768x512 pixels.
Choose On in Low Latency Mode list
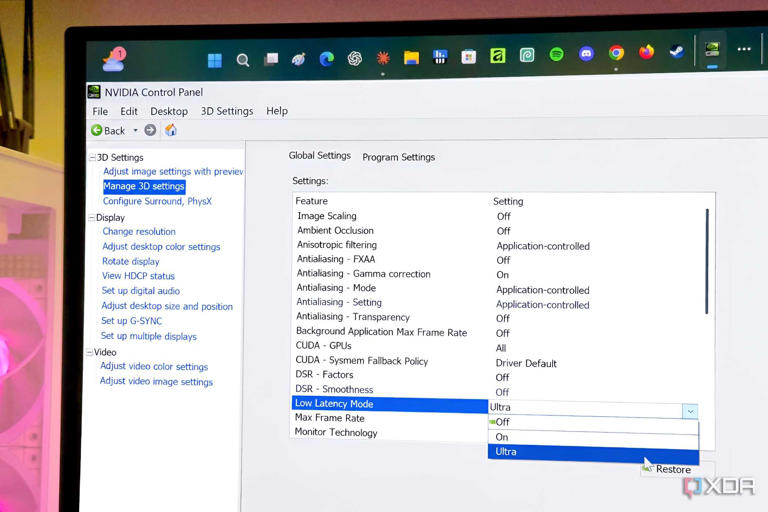[x=593, y=437]
